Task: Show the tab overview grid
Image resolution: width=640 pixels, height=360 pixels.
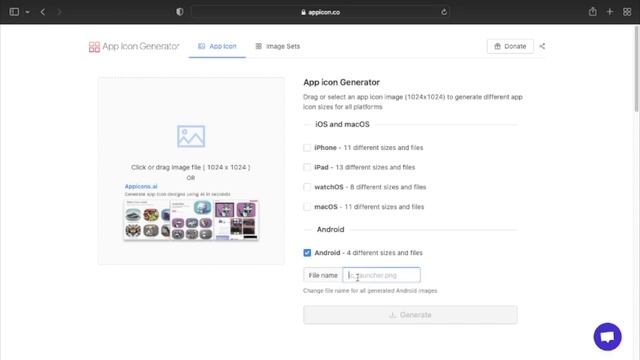Action: point(627,12)
